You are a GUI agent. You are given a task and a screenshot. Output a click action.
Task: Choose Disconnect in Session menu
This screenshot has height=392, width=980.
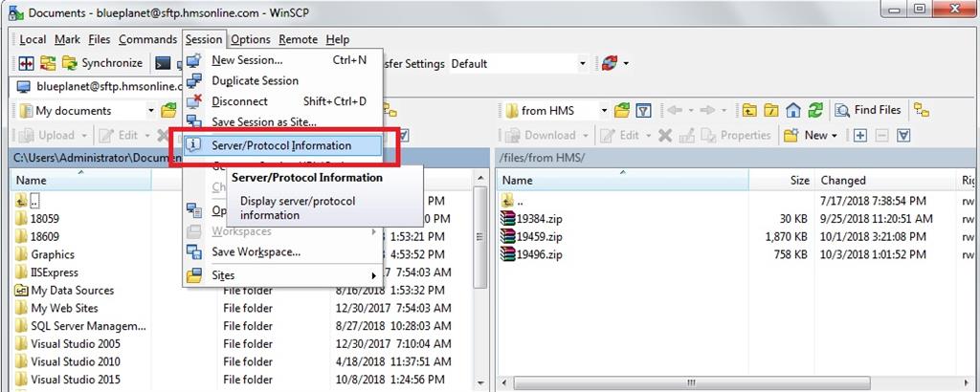click(282, 101)
